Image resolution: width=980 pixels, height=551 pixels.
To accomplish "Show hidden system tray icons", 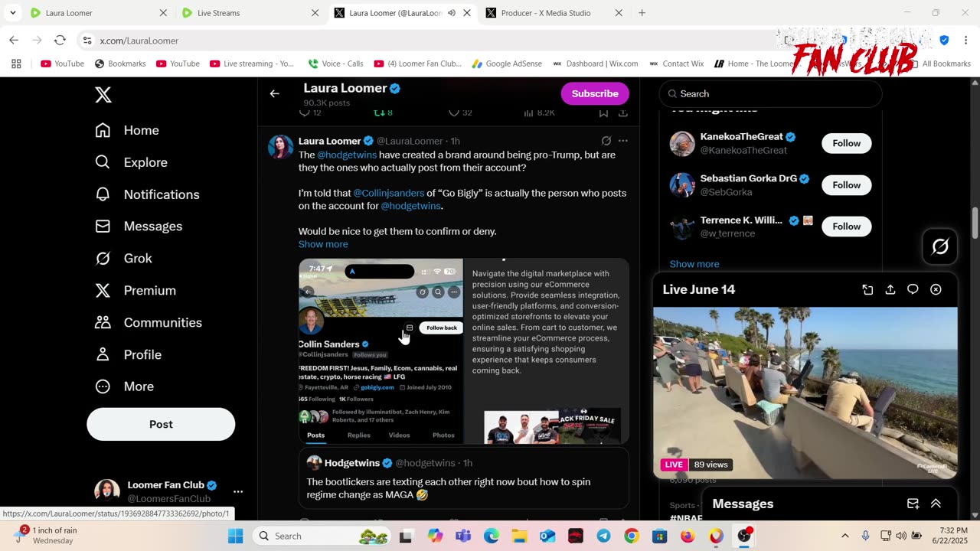I will tap(844, 536).
